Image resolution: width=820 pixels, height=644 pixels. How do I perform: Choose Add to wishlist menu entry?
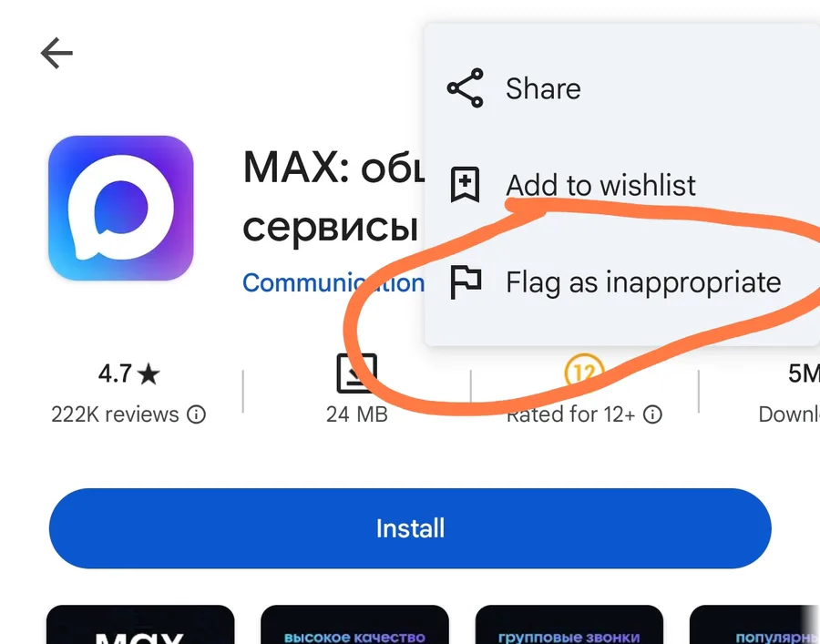pos(621,185)
